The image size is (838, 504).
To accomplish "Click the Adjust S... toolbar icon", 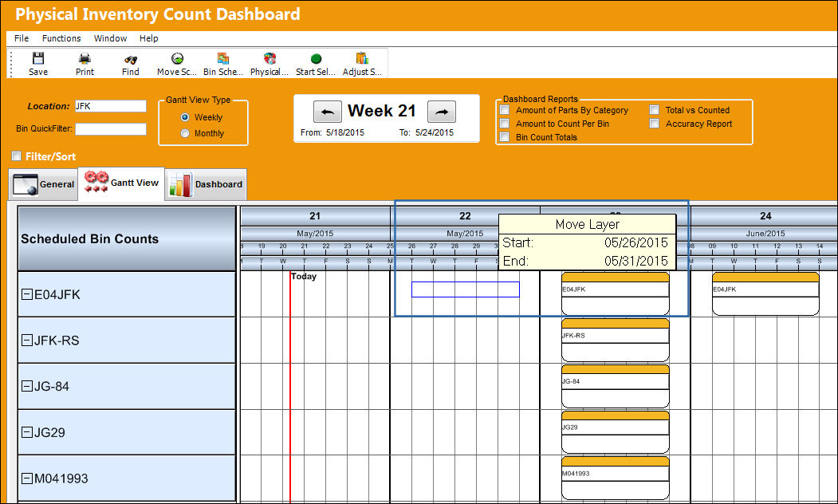I will coord(362,59).
